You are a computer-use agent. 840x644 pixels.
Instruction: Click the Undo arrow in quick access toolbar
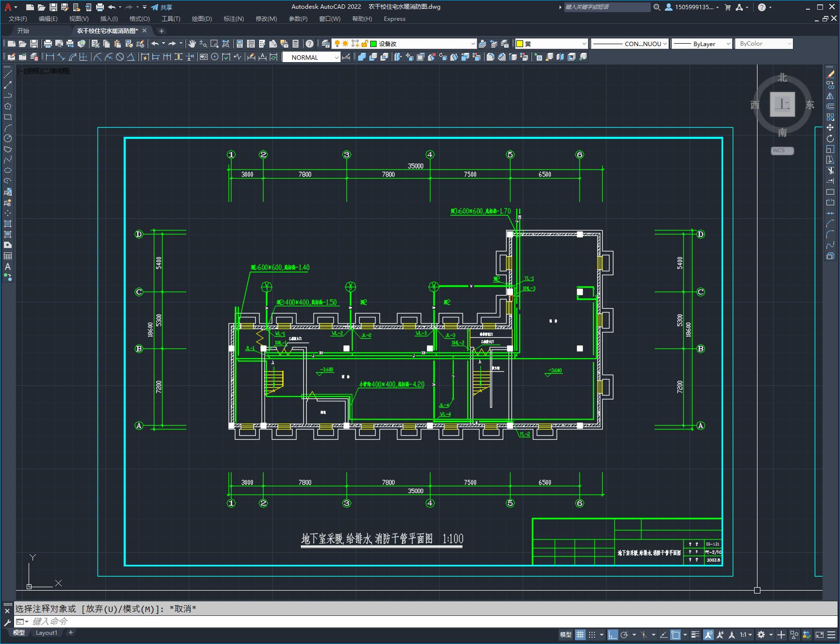click(x=112, y=7)
